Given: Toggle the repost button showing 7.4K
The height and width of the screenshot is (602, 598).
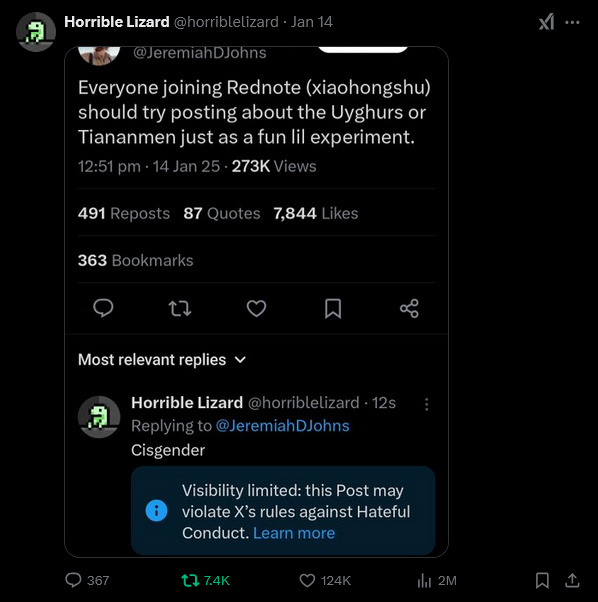Looking at the screenshot, I should click(205, 580).
